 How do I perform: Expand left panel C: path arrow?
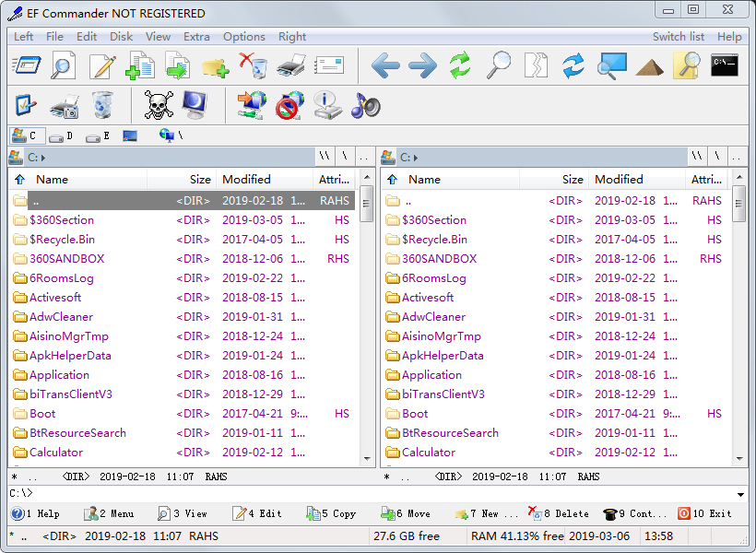coord(43,158)
